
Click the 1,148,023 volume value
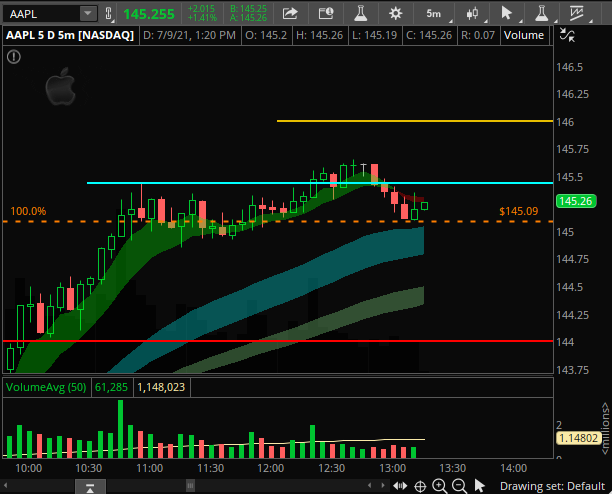[x=161, y=387]
